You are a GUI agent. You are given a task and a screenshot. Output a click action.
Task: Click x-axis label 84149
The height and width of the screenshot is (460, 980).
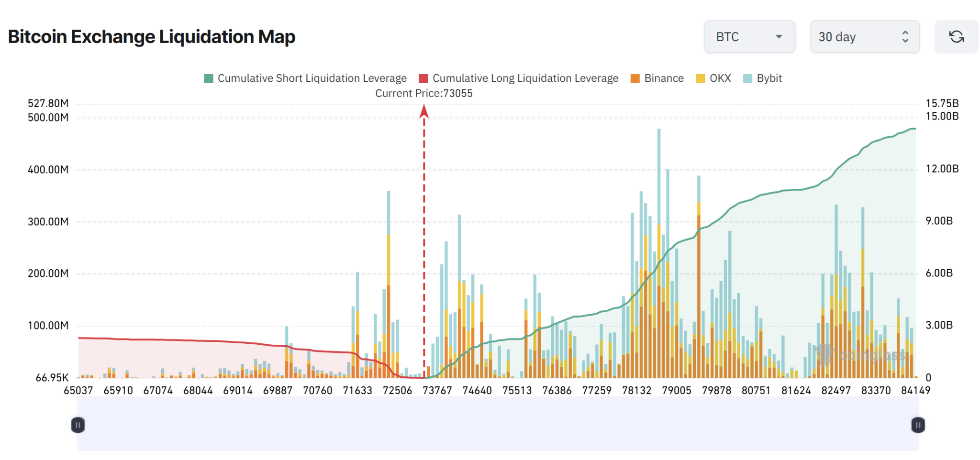(916, 390)
